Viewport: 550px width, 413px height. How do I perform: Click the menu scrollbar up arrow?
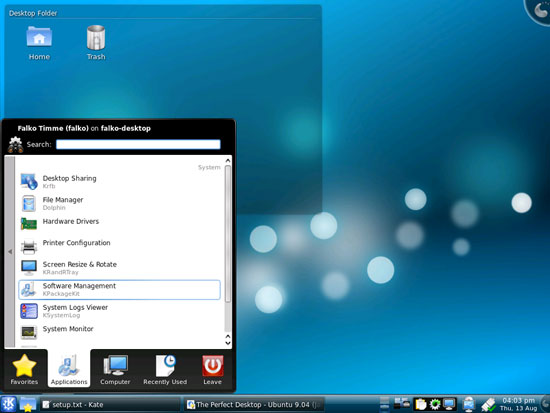pos(228,161)
